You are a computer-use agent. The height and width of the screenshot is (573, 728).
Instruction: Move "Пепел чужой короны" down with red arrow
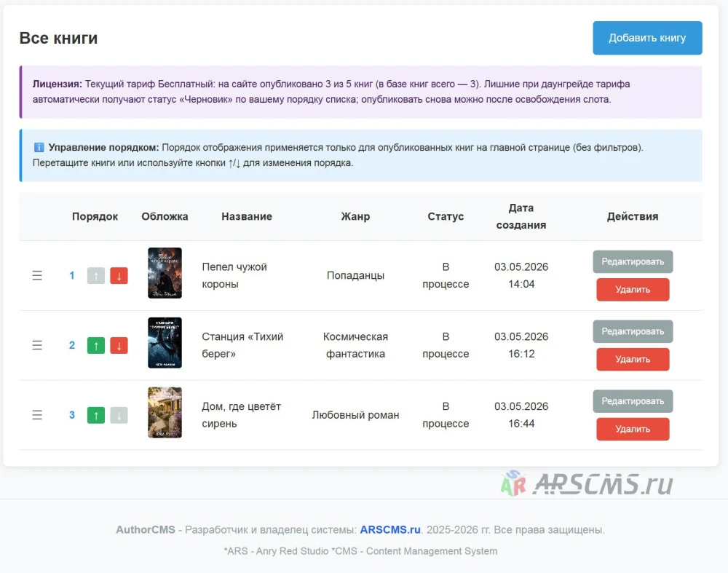point(119,276)
